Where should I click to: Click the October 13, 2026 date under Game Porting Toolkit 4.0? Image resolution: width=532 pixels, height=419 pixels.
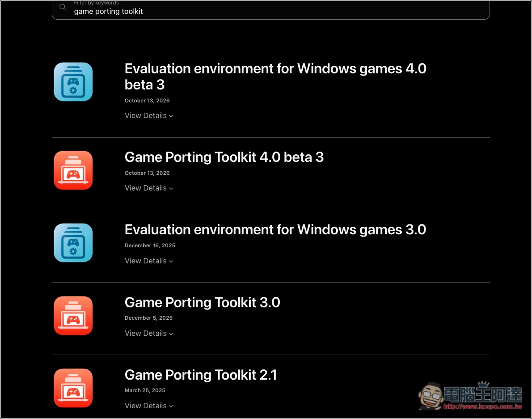pyautogui.click(x=147, y=173)
